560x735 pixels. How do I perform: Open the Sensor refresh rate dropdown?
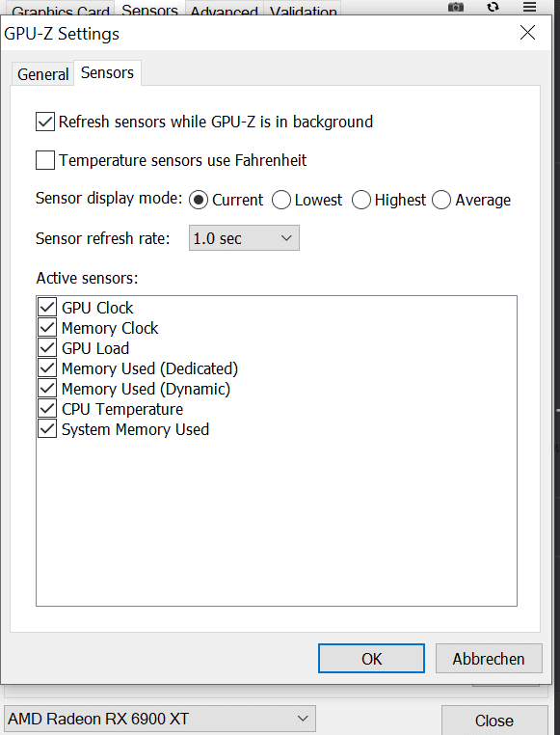coord(244,238)
